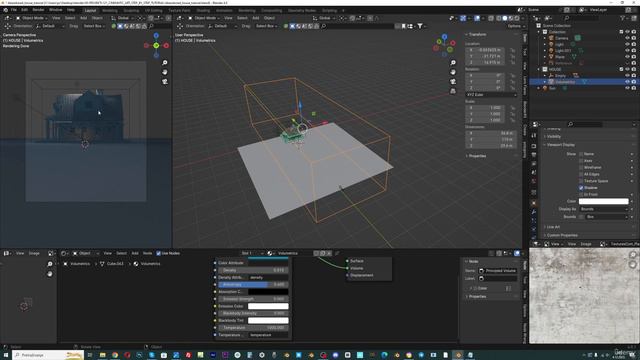Open Google Chrome from the Windows taskbar

tap(115, 355)
